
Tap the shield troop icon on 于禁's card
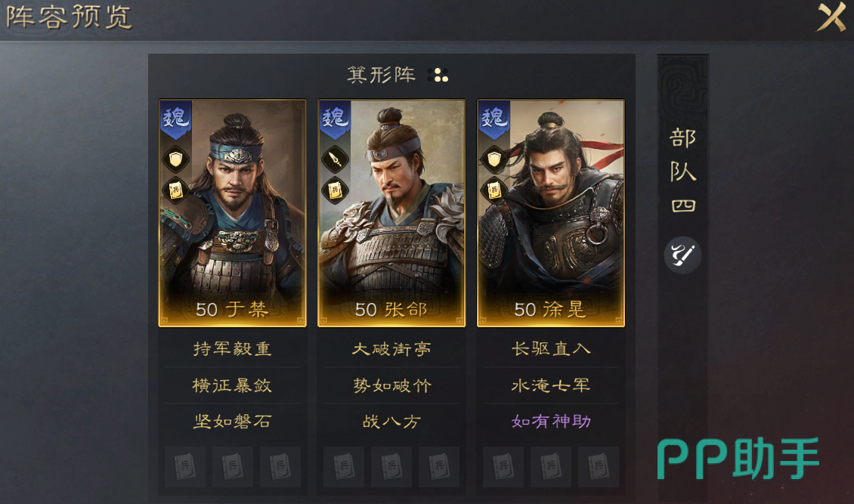(x=175, y=159)
